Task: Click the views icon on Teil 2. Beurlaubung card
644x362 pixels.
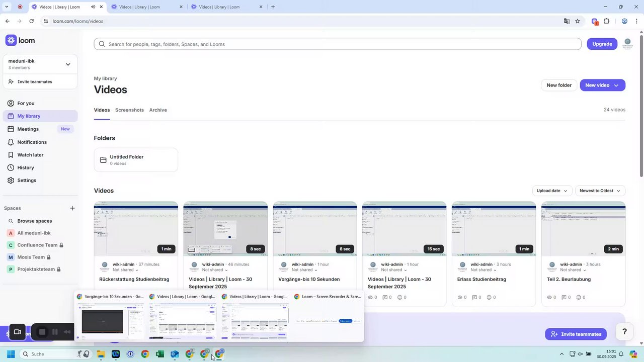Action: [549, 297]
